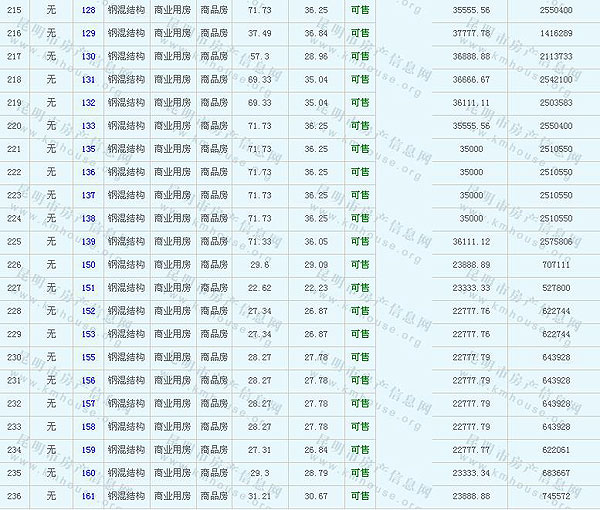Click area value 57.3 cell

[x=259, y=56]
